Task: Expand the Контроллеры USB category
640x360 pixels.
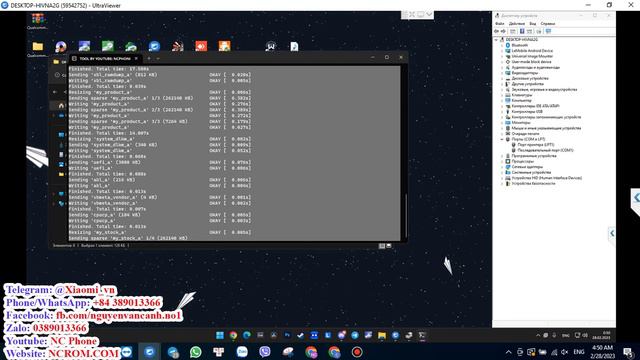Action: coord(502,111)
